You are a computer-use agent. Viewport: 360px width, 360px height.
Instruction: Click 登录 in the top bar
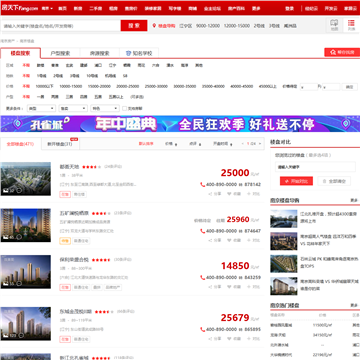pos(289,8)
